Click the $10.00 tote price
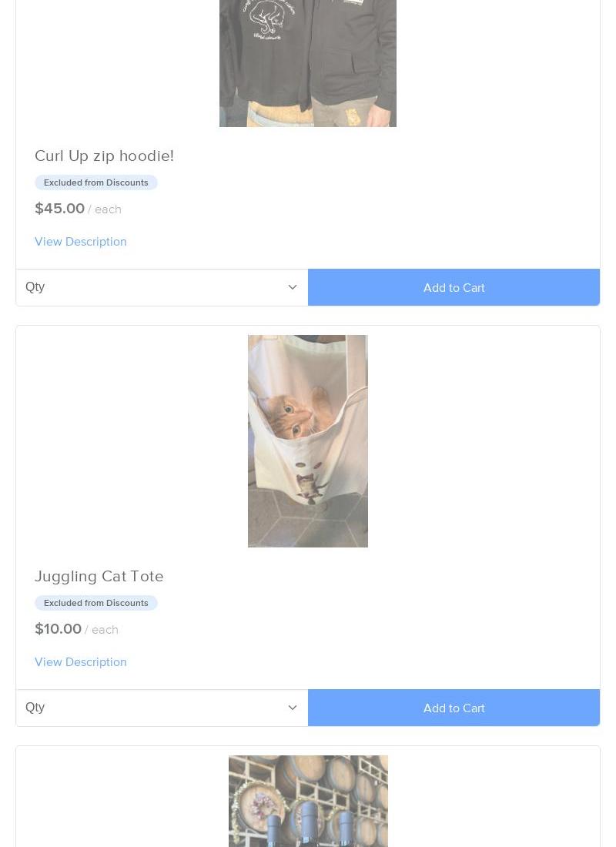 pos(58,629)
